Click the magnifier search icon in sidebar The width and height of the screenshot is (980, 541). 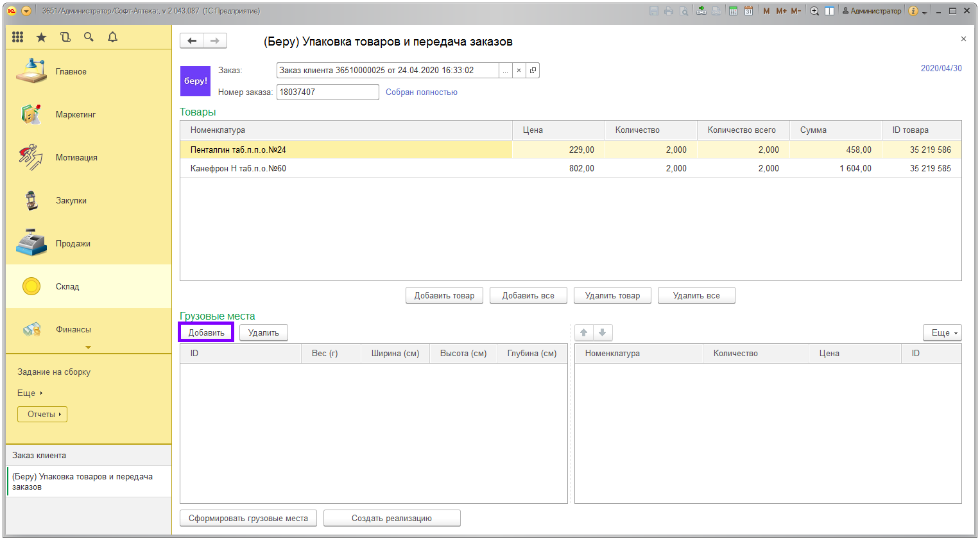[89, 37]
